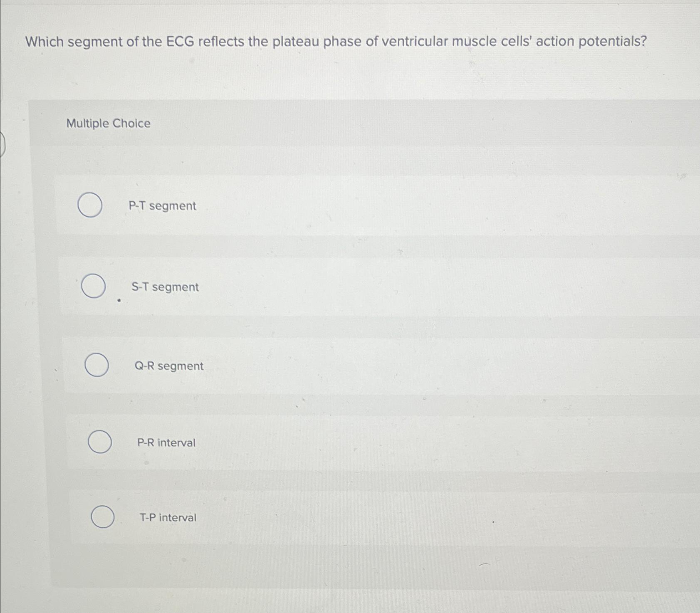This screenshot has width=700, height=613.
Task: Click the S-T segment answer text
Action: [x=165, y=287]
